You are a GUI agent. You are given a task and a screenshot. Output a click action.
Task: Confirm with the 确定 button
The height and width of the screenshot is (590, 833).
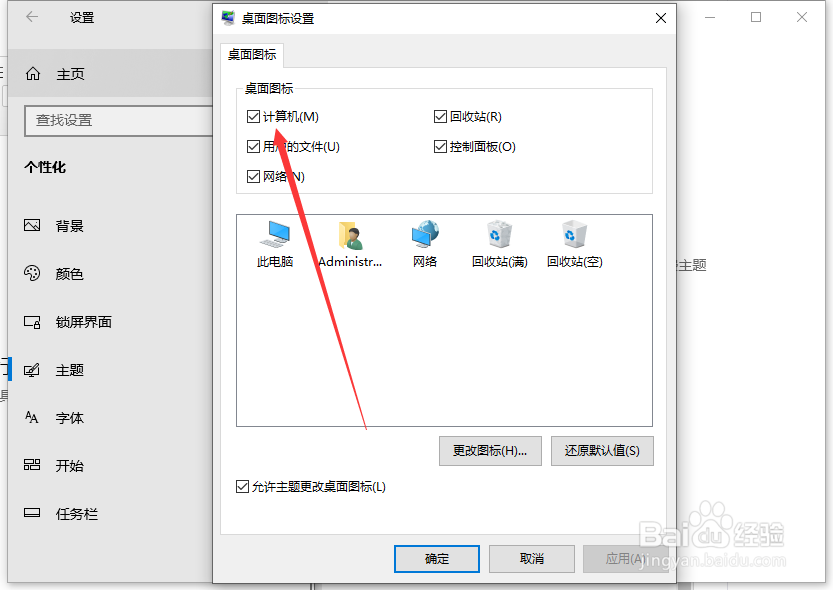pos(437,559)
